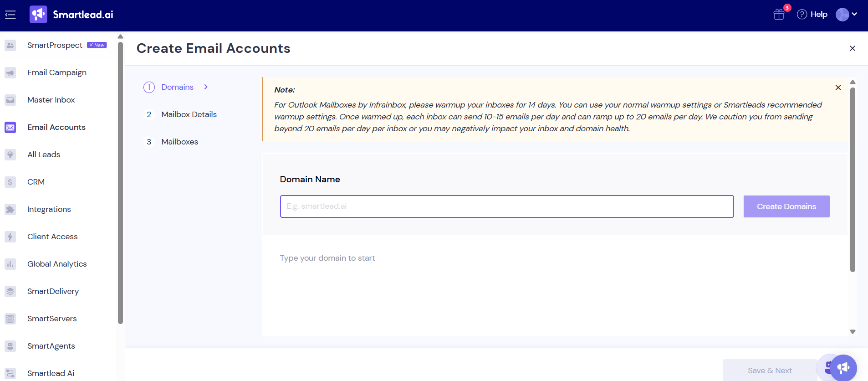Select the Mailboxes step
The height and width of the screenshot is (381, 868).
tap(180, 142)
